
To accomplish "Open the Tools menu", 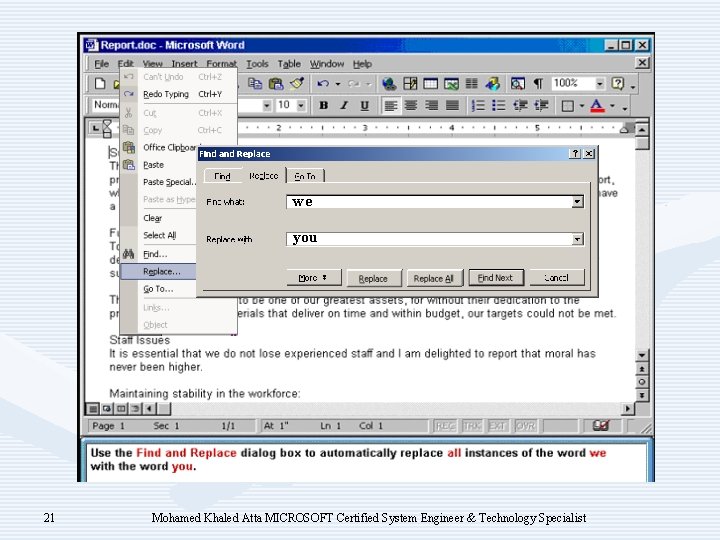I will (x=257, y=64).
